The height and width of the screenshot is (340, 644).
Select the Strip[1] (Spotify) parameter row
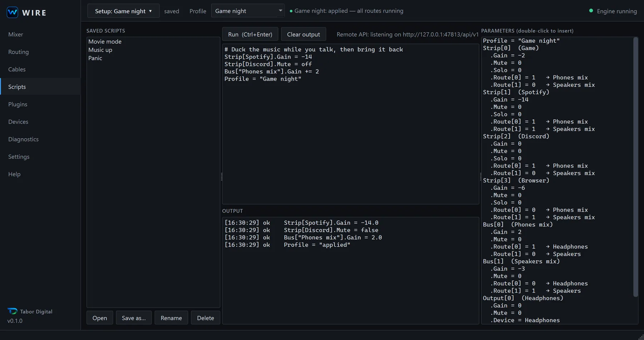557,92
